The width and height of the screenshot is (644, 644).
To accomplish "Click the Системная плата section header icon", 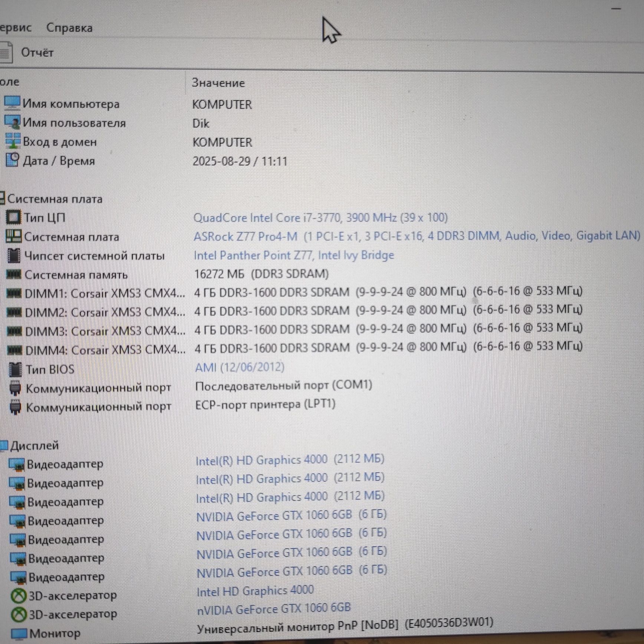I will [3, 198].
